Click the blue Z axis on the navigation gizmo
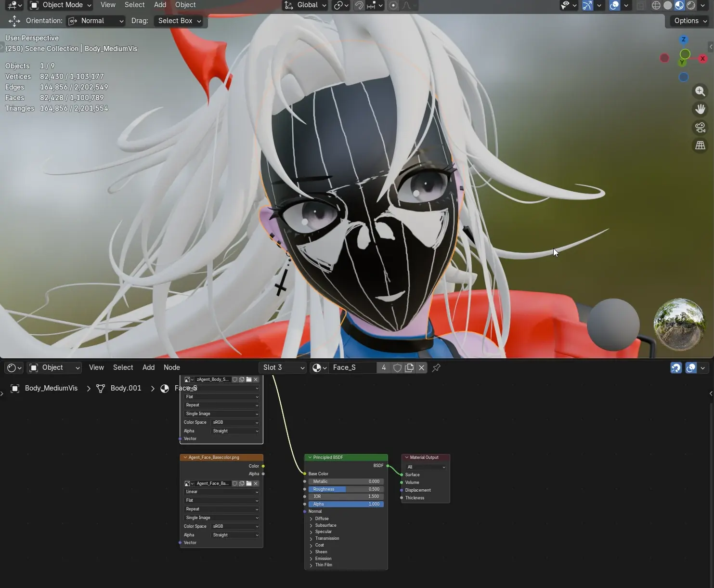 [x=683, y=39]
